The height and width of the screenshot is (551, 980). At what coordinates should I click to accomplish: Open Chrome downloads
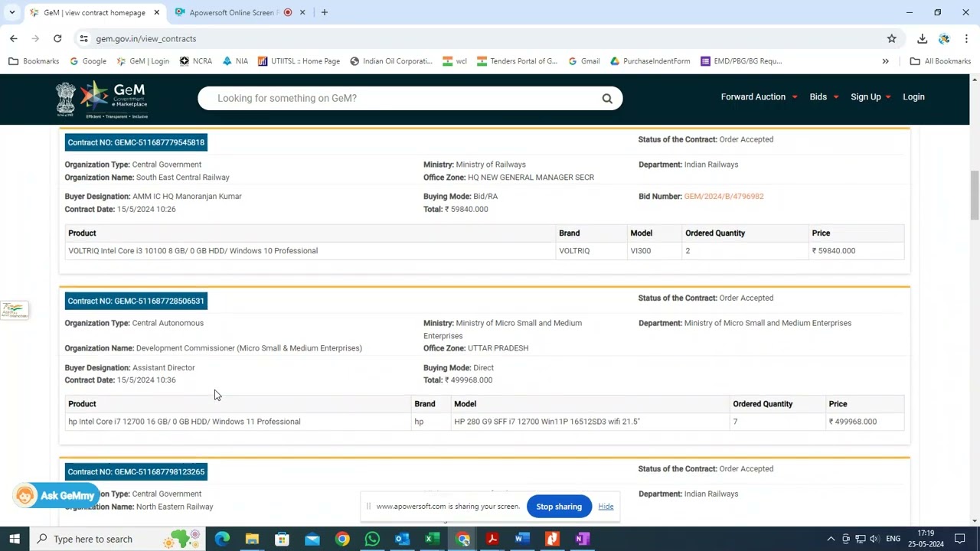(923, 38)
